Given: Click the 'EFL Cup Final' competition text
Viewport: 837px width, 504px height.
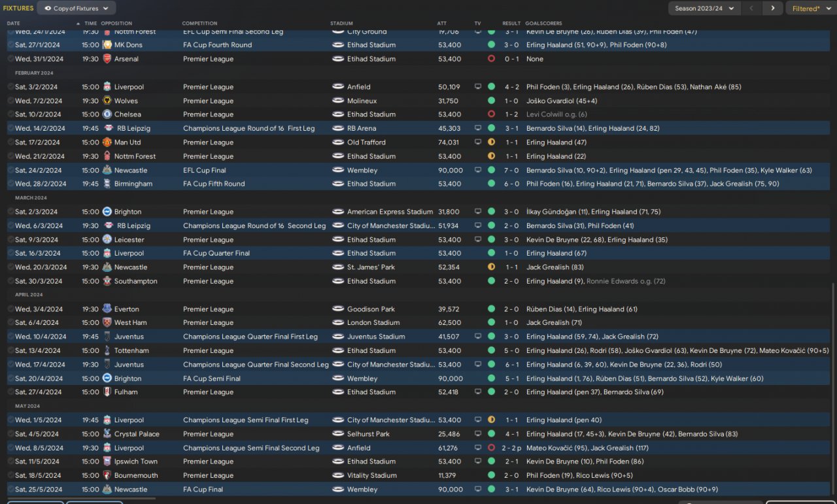Looking at the screenshot, I should (204, 171).
